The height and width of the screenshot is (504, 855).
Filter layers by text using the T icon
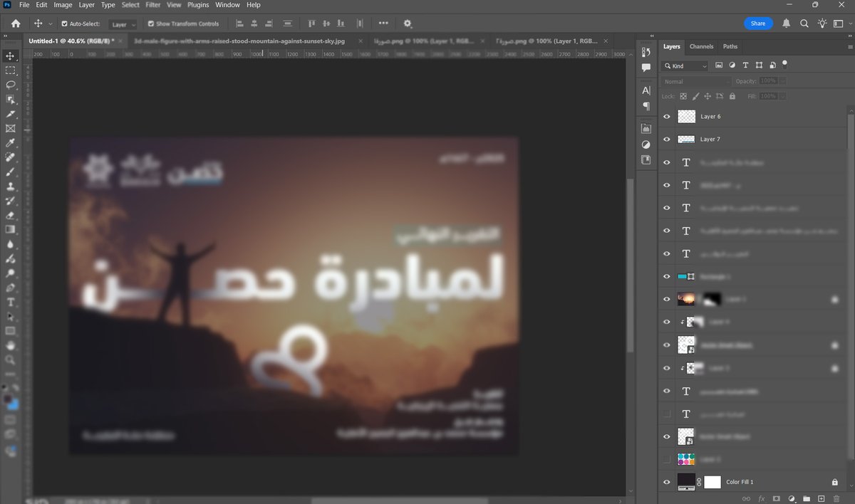[745, 65]
